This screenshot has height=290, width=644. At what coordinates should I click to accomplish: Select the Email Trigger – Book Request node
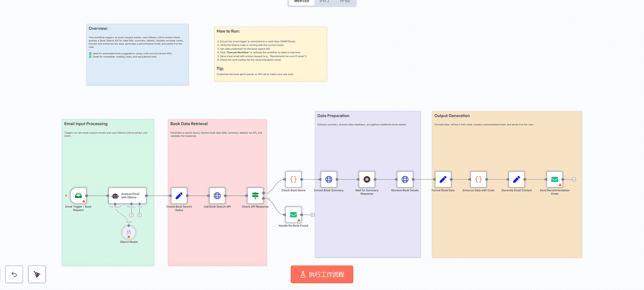point(79,196)
